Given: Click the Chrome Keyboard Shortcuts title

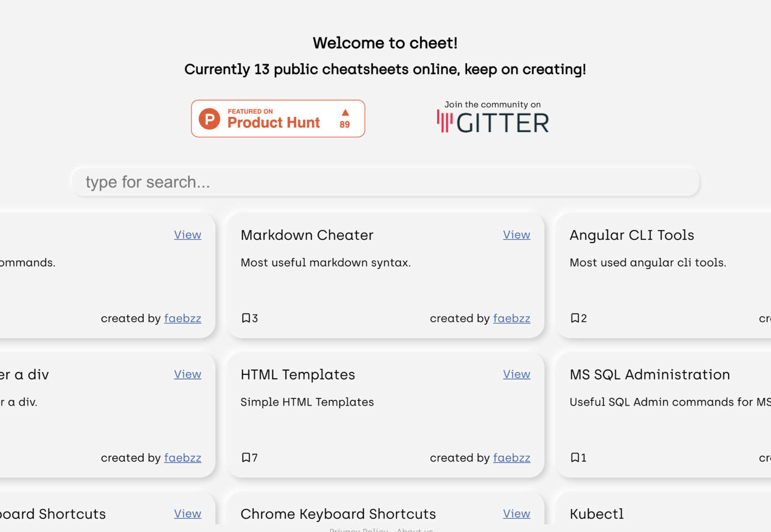Looking at the screenshot, I should tap(338, 515).
